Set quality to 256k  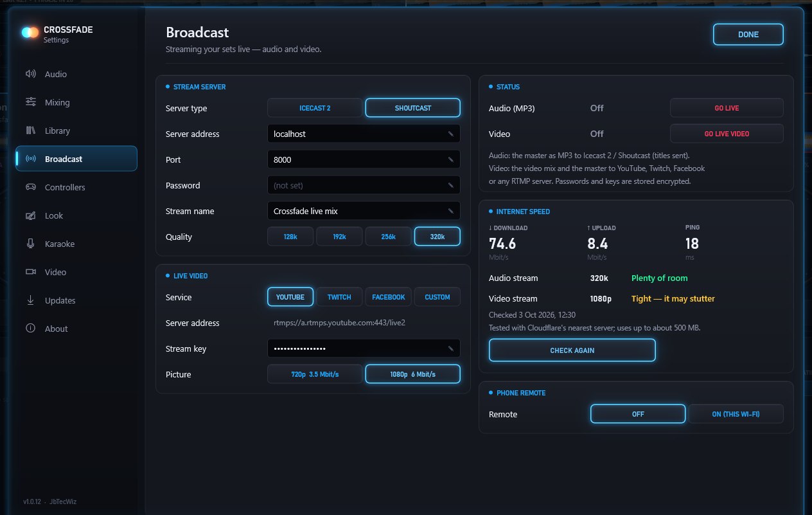(388, 237)
